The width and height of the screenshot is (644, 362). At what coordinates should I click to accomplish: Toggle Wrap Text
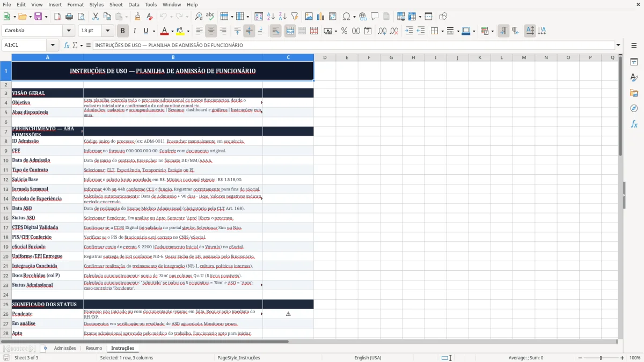click(x=275, y=31)
